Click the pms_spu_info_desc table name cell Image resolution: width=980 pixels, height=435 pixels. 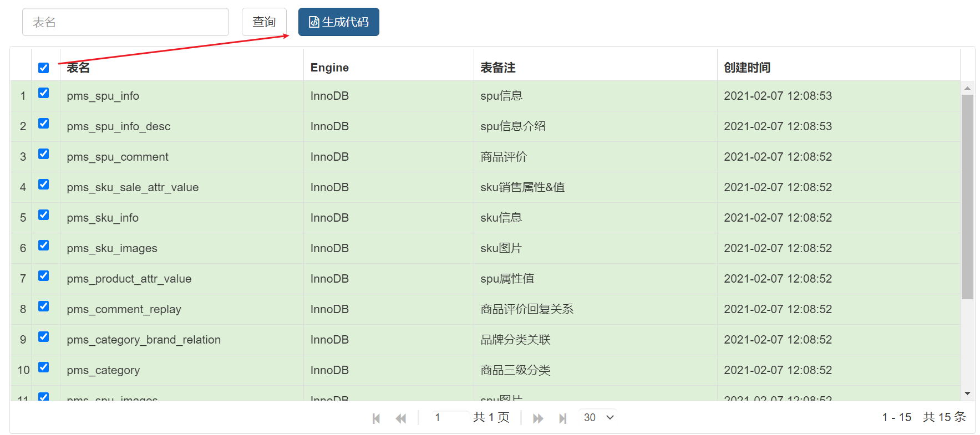pos(182,126)
